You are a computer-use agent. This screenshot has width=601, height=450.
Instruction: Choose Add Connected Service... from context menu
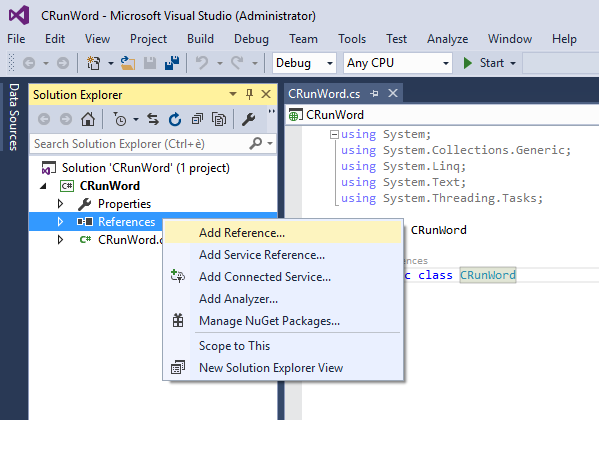(283, 277)
